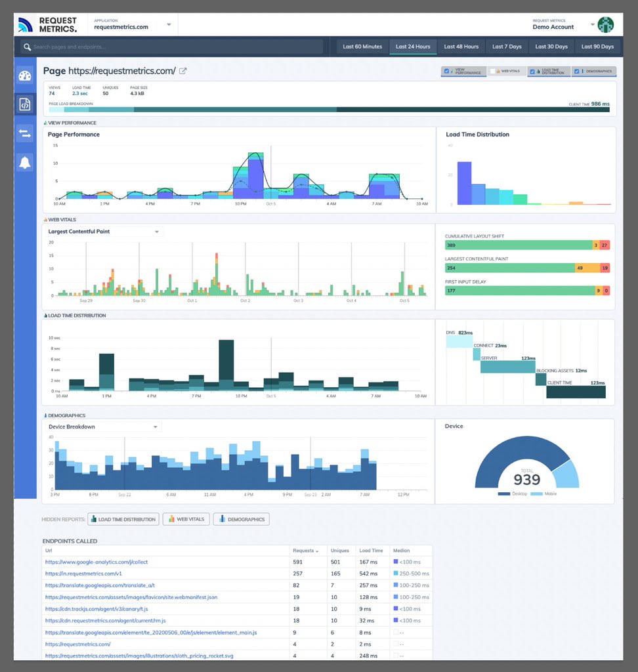Toggle the Load Time Distribution checkbox
Viewport: 638px width, 672px height.
[x=532, y=71]
